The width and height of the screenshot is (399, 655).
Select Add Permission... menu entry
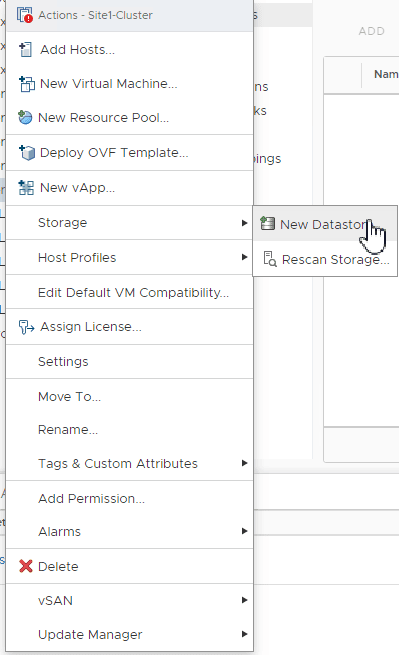(130, 498)
